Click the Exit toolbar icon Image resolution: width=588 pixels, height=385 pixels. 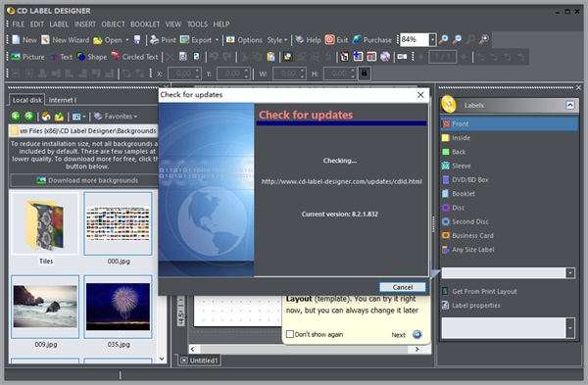[329, 40]
